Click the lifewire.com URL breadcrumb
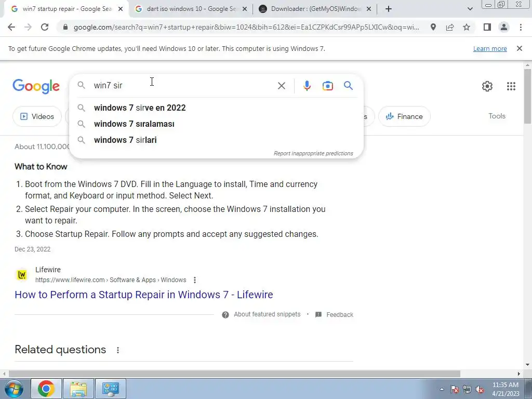Image resolution: width=532 pixels, height=399 pixels. pos(111,280)
